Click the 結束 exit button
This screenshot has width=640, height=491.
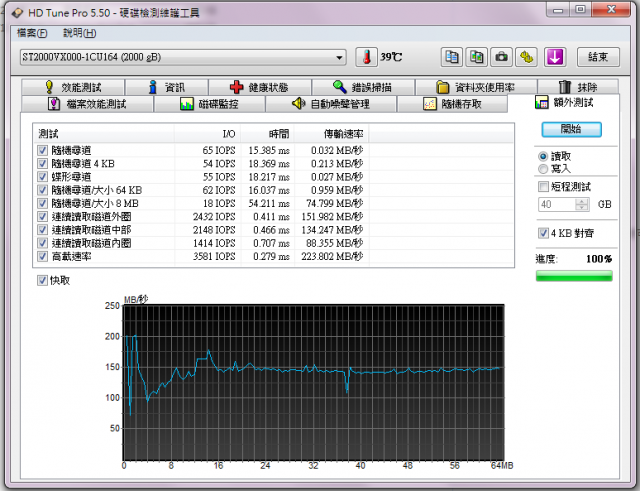pyautogui.click(x=598, y=57)
